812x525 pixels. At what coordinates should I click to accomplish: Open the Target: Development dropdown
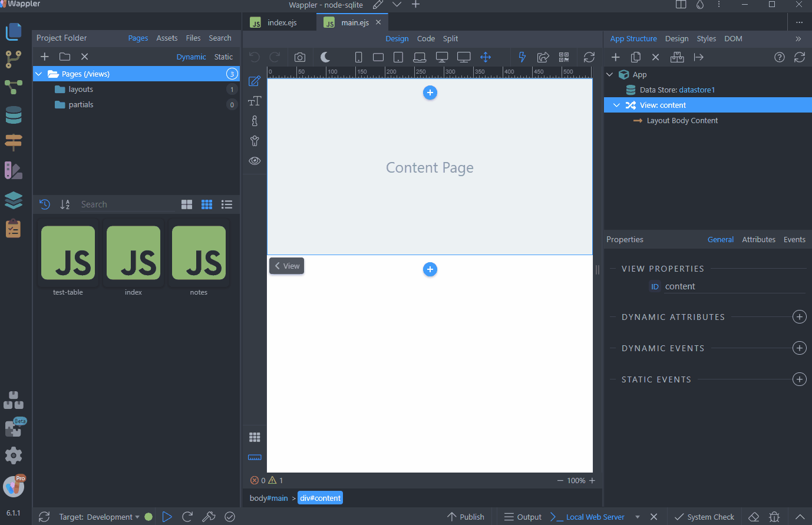[99, 517]
